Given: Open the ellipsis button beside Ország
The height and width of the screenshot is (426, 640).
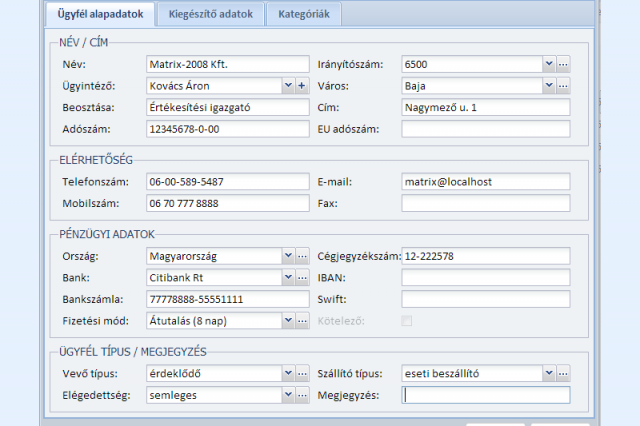Looking at the screenshot, I should coord(303,257).
